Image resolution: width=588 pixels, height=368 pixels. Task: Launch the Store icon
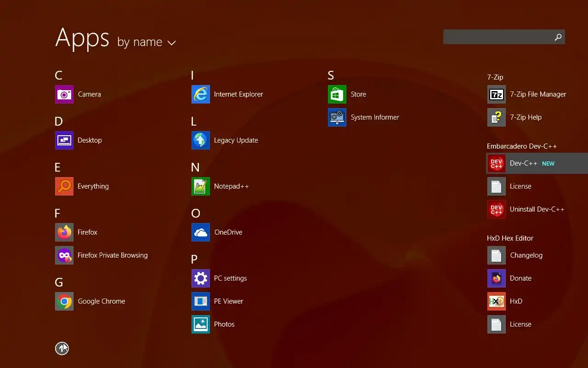tap(337, 94)
